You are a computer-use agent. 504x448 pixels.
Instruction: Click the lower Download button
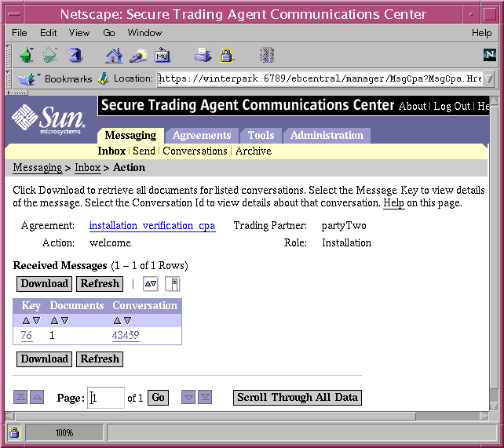click(x=45, y=359)
